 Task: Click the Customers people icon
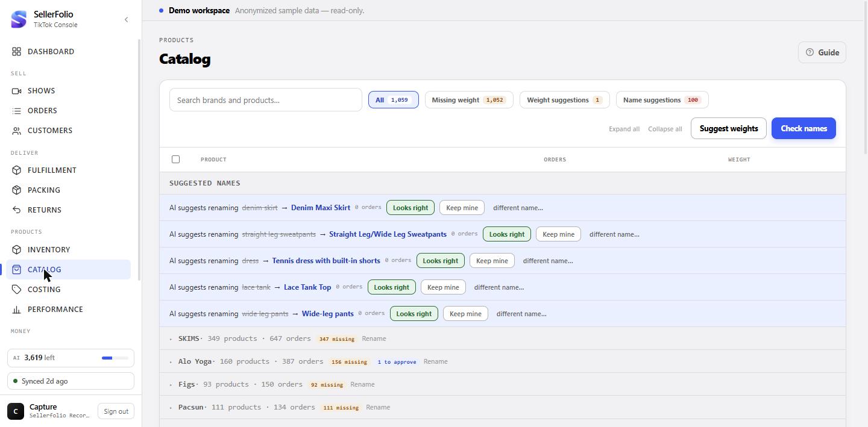coord(17,131)
